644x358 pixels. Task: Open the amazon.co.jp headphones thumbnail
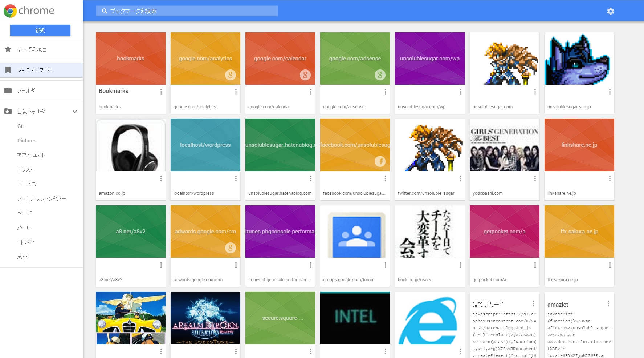[x=131, y=145]
